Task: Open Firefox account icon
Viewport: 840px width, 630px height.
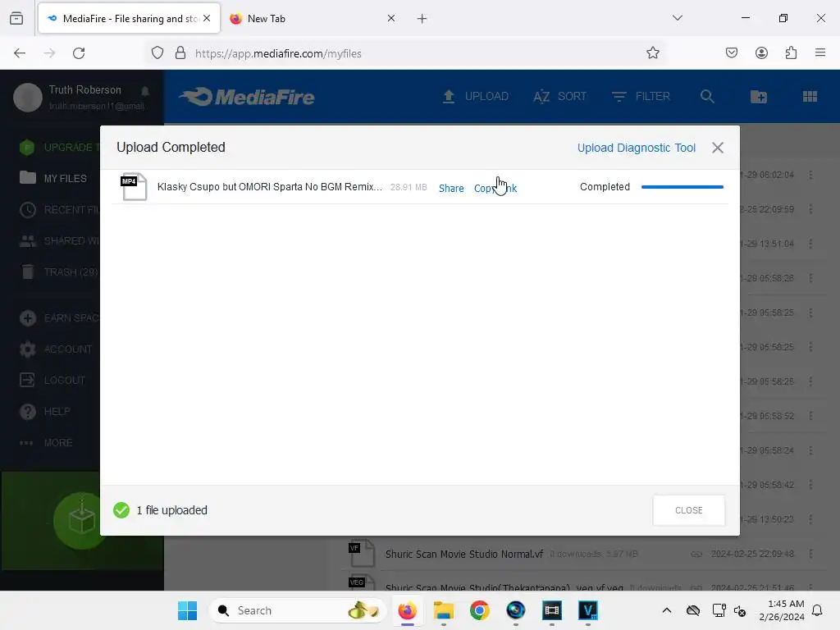Action: click(761, 52)
